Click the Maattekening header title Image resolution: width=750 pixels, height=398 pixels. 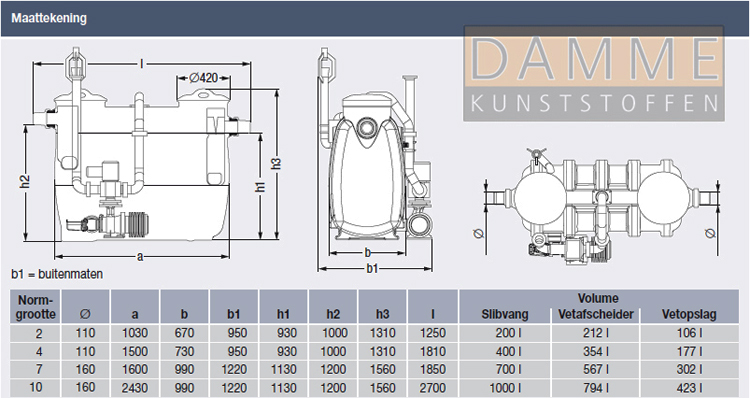click(x=49, y=18)
